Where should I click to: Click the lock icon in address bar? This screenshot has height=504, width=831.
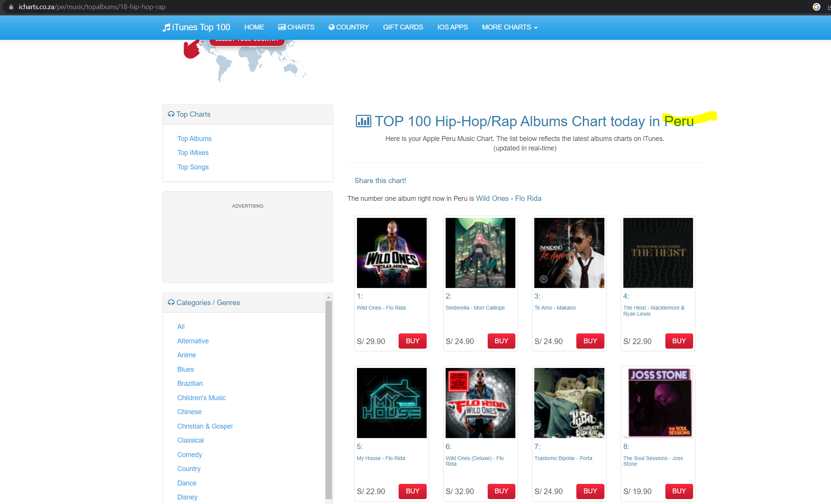(x=11, y=7)
